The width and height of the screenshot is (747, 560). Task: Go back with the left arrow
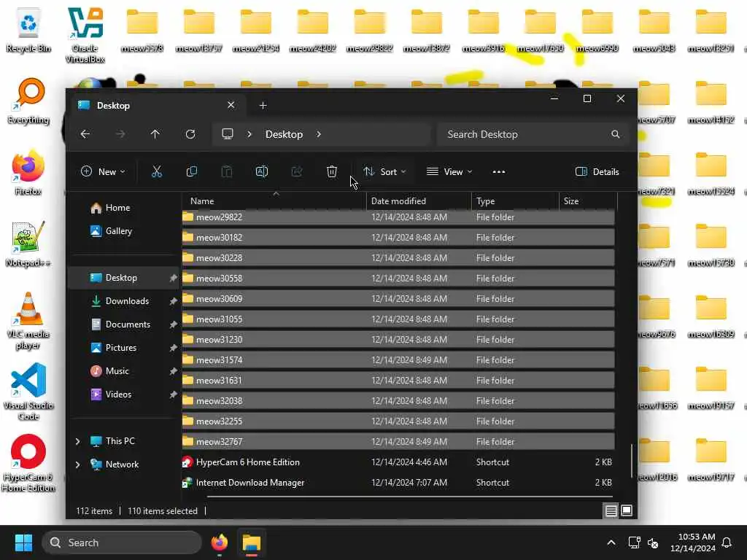point(85,134)
